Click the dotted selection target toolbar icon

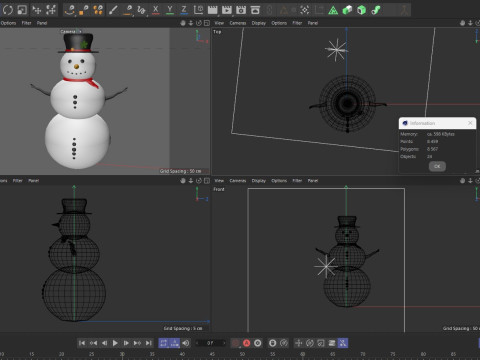(305, 10)
